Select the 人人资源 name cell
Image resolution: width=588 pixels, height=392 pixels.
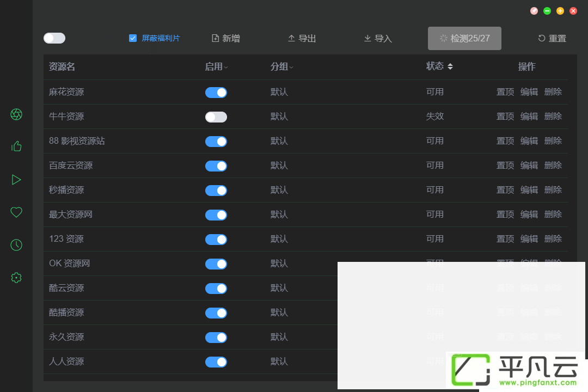66,362
